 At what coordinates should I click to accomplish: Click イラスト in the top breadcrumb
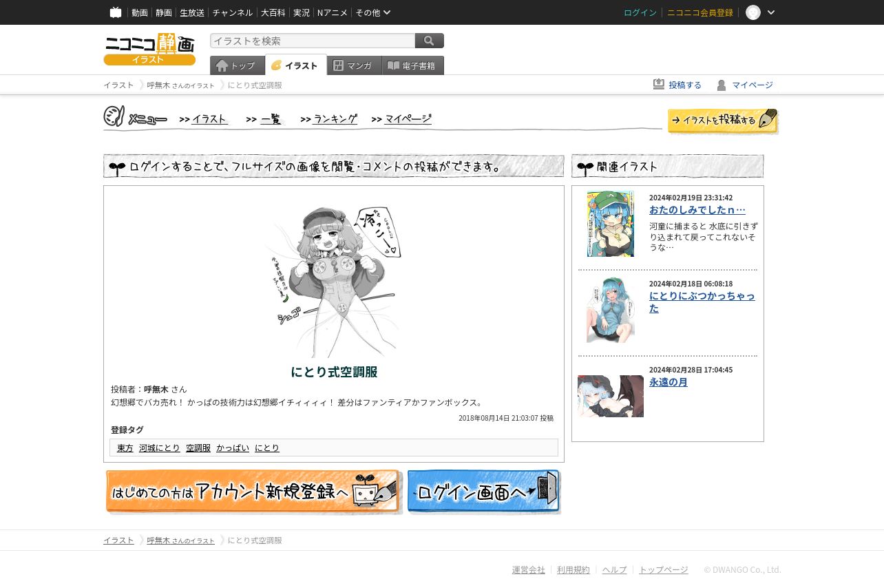coord(118,85)
